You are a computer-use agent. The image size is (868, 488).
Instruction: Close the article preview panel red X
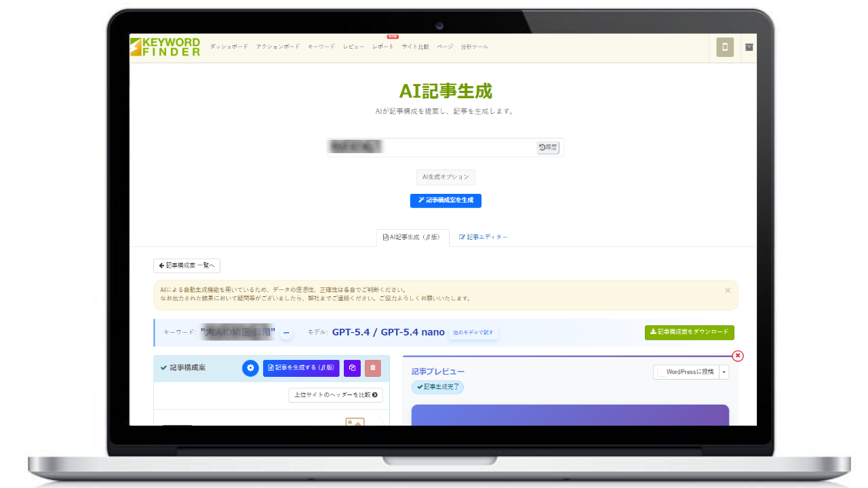point(738,356)
